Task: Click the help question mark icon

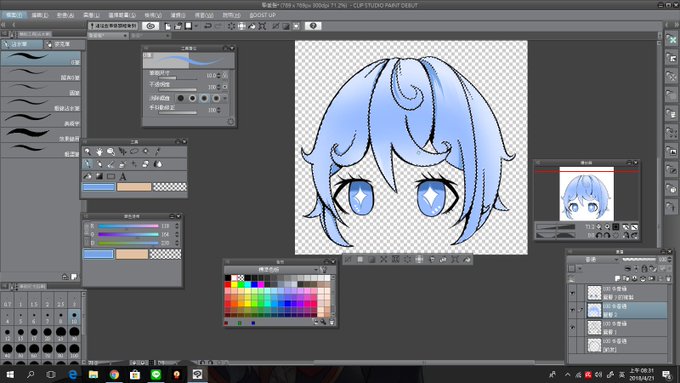Action: [x=313, y=26]
